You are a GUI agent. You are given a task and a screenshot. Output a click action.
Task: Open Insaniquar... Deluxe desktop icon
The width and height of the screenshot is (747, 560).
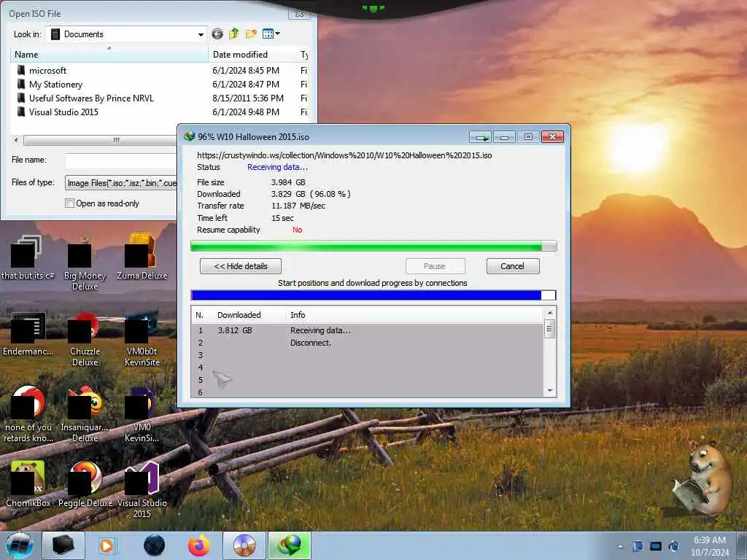point(85,414)
